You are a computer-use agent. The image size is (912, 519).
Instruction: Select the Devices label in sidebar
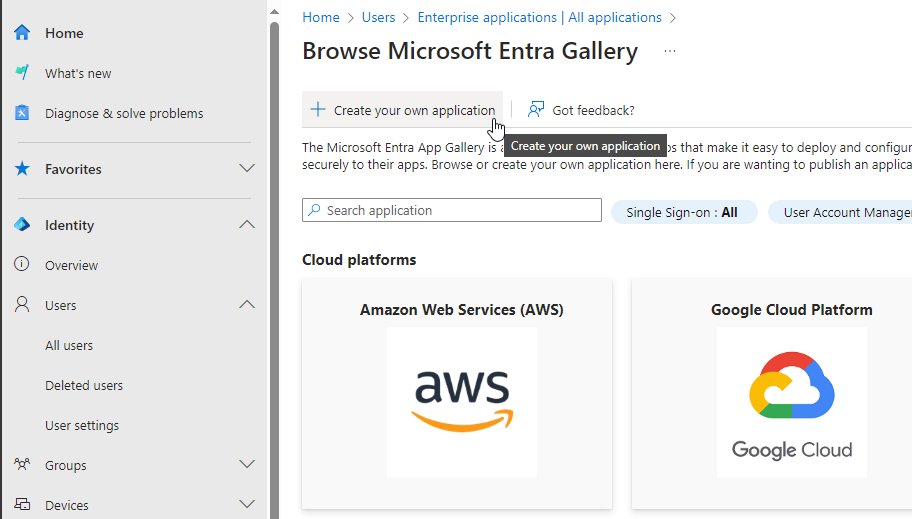[x=67, y=506]
